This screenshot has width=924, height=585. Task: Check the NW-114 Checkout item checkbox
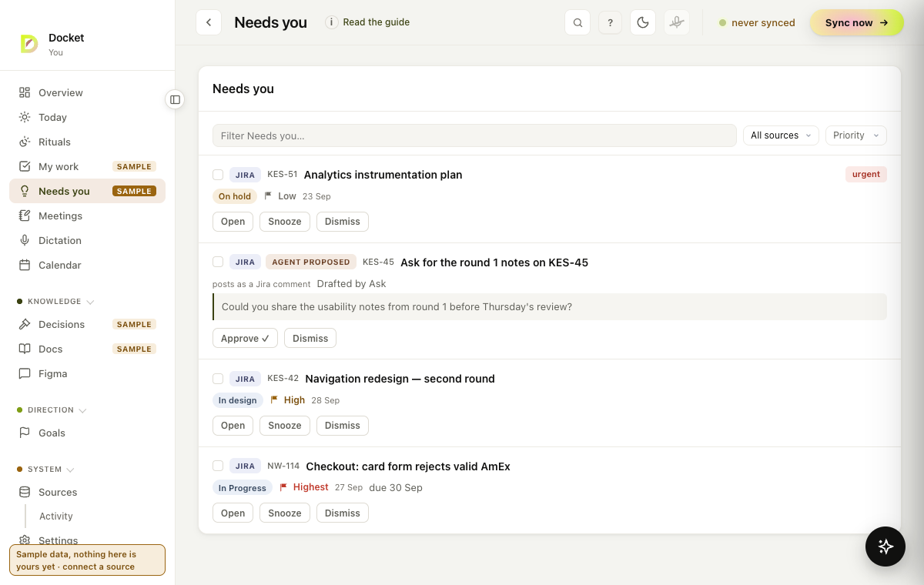(218, 466)
